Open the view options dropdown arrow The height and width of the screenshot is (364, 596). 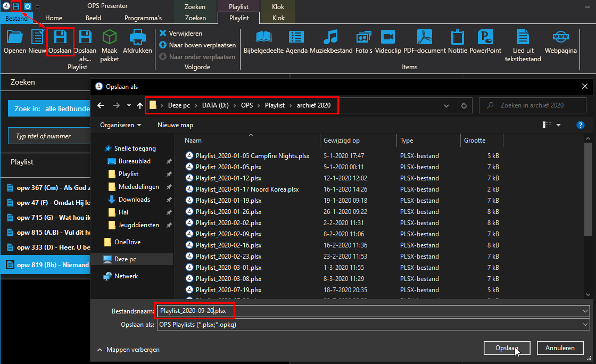558,125
